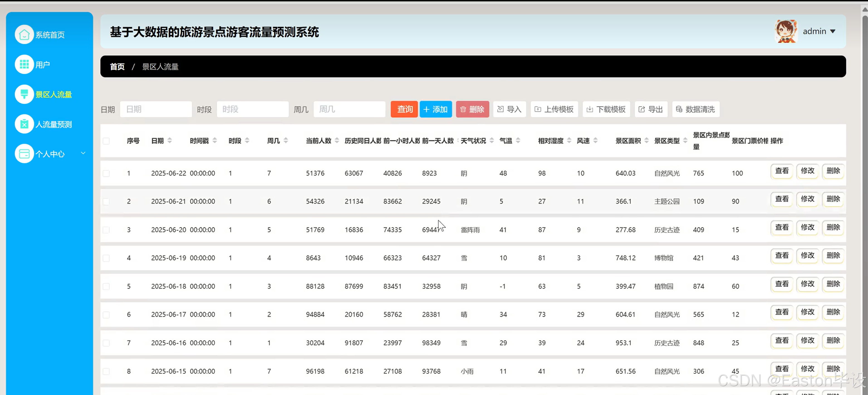868x395 pixels.
Task: Select the 景区人流量 menu item
Action: (53, 94)
